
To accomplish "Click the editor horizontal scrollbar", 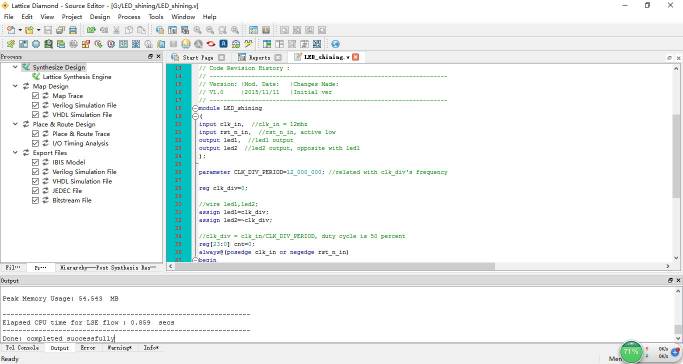I will 335,266.
